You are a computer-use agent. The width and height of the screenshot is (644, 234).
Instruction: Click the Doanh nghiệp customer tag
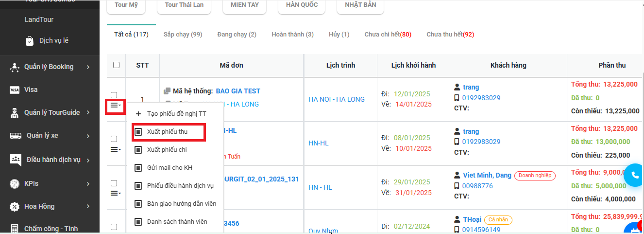[x=535, y=175]
